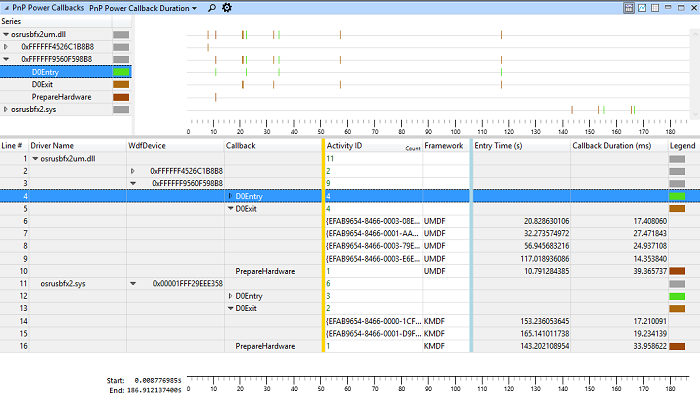This screenshot has width=700, height=393.
Task: Open the search magnifier in panel header
Action: [x=212, y=8]
